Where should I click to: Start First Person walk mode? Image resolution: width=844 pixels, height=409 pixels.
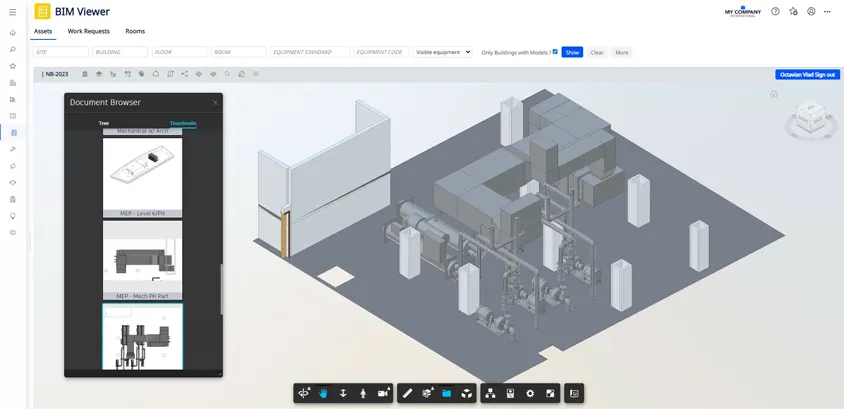click(363, 393)
